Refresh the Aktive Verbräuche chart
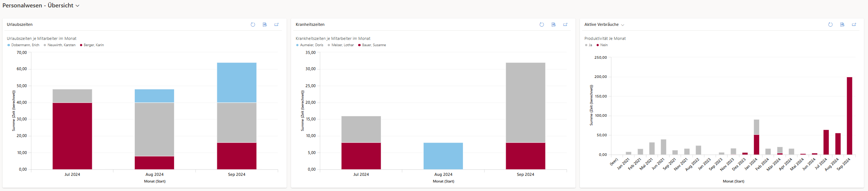868x191 pixels. click(830, 25)
